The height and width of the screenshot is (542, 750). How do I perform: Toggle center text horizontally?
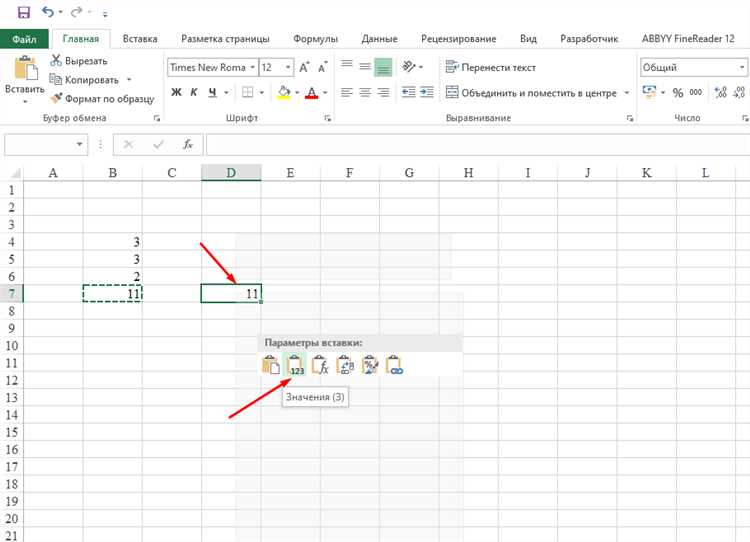click(365, 92)
